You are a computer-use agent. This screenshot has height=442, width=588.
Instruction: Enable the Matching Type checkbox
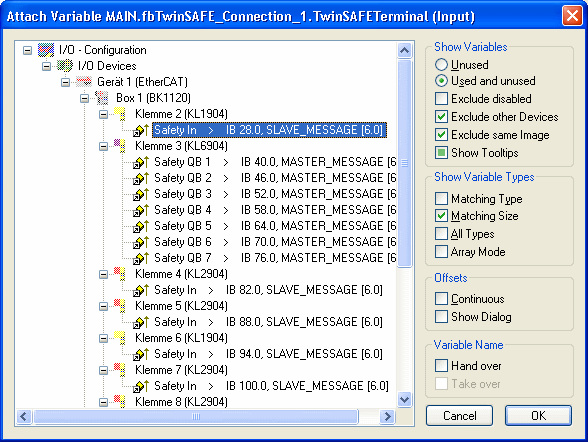click(441, 198)
